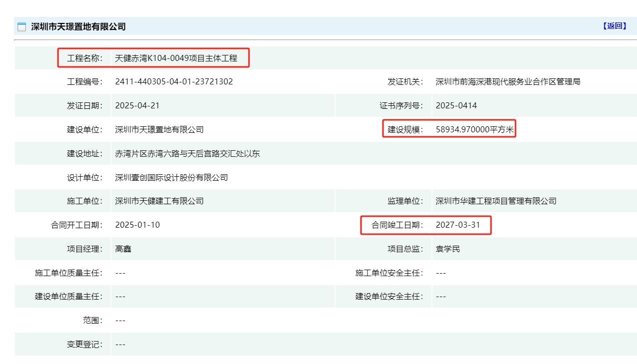This screenshot has height=364, width=637.
Task: Select project name 天健赤湾K104-0049项目主体工程
Action: click(x=176, y=58)
